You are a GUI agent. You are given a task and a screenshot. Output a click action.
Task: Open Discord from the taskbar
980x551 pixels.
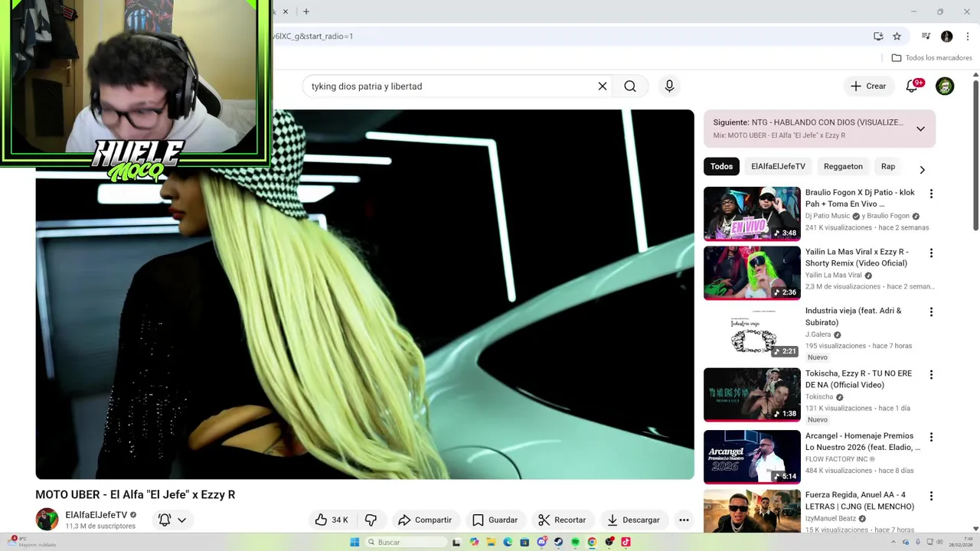pos(542,542)
